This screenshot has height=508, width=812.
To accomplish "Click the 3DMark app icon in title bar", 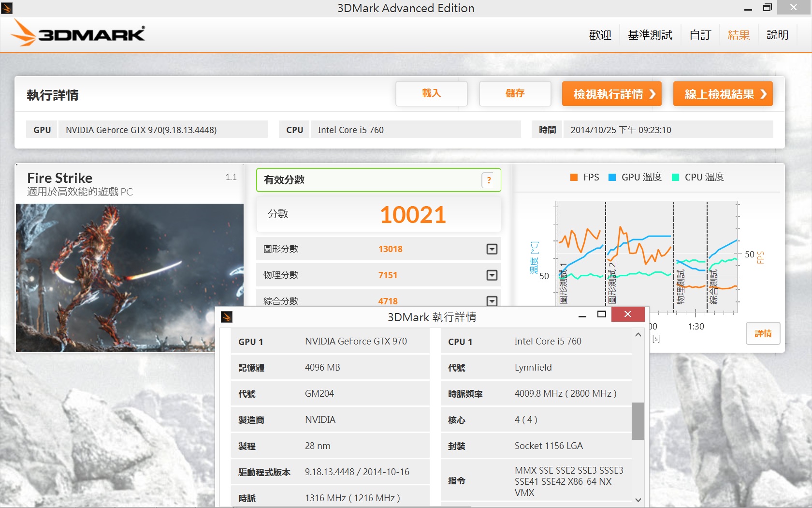I will point(7,8).
